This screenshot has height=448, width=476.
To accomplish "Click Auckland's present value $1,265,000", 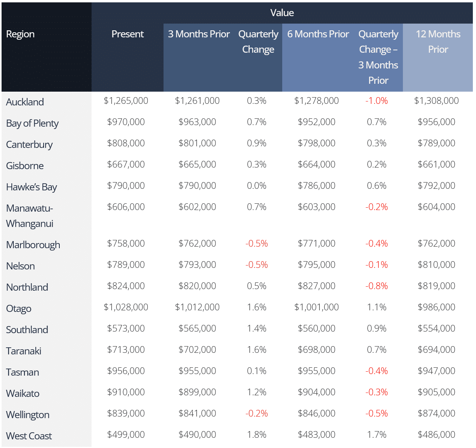I will point(126,101).
